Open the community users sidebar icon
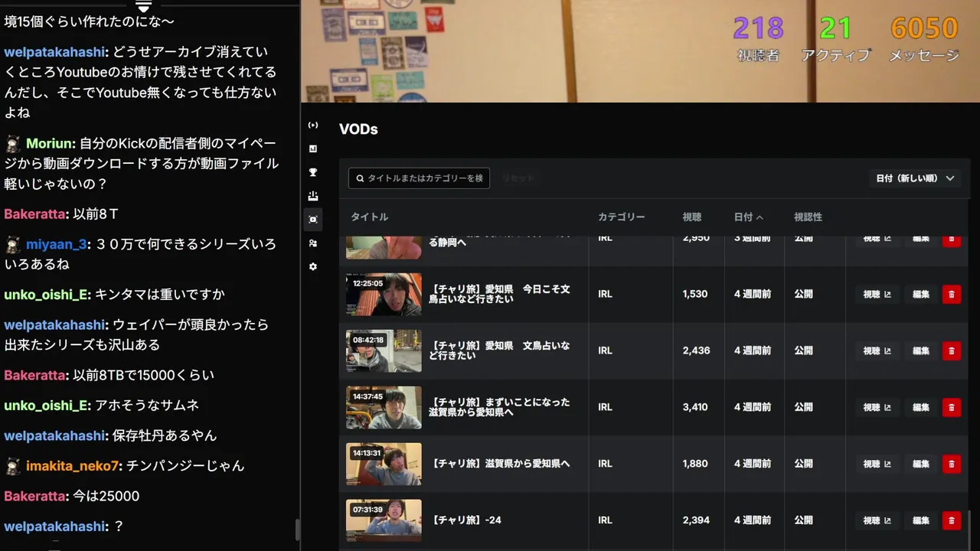 click(313, 243)
